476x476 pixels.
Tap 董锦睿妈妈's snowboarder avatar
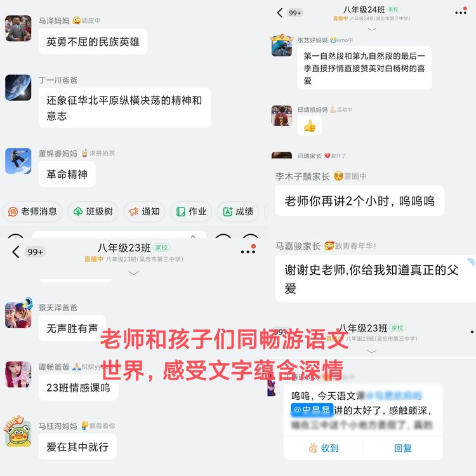pyautogui.click(x=18, y=161)
